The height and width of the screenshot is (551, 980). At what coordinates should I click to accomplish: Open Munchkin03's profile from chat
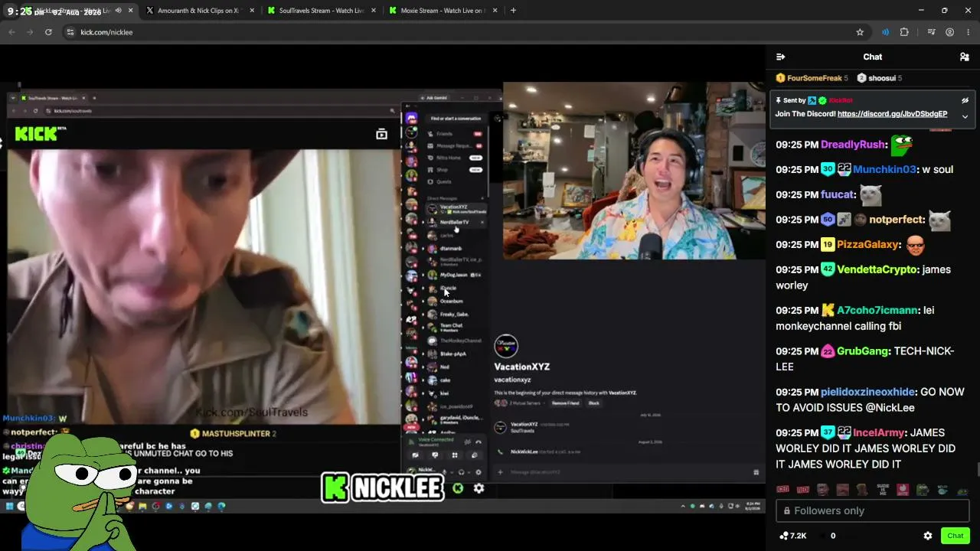884,170
